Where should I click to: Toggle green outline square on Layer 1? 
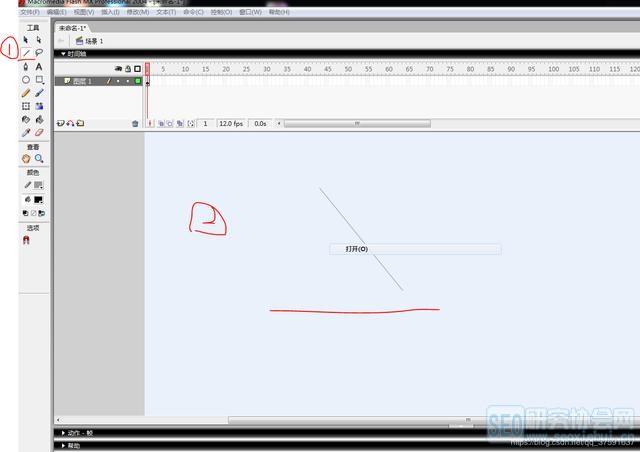tap(138, 81)
